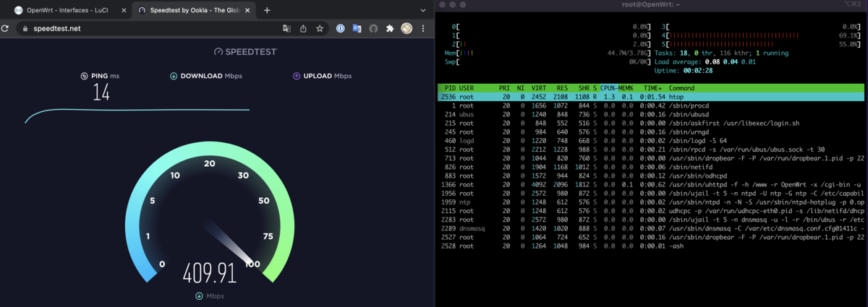Switch to the OpenWrt - Interfaces - LuCI tab
Screen dimensions: 868x307
coord(71,10)
